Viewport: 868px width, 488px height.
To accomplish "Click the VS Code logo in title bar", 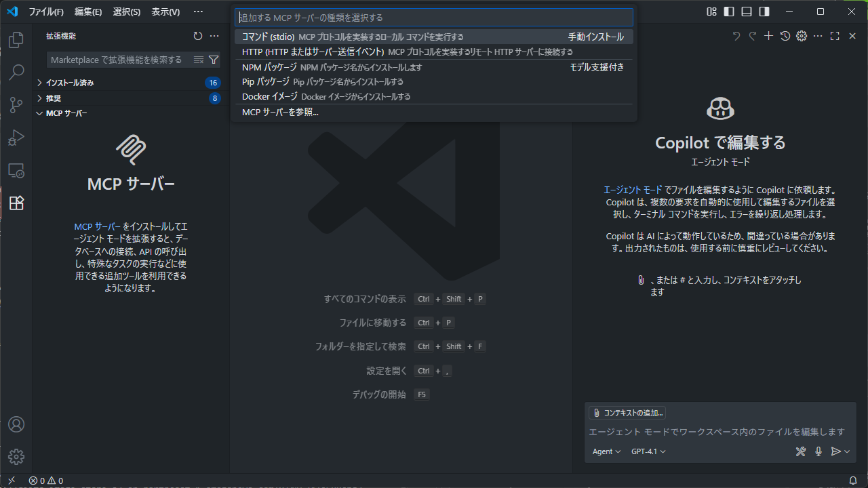I will (x=12, y=12).
